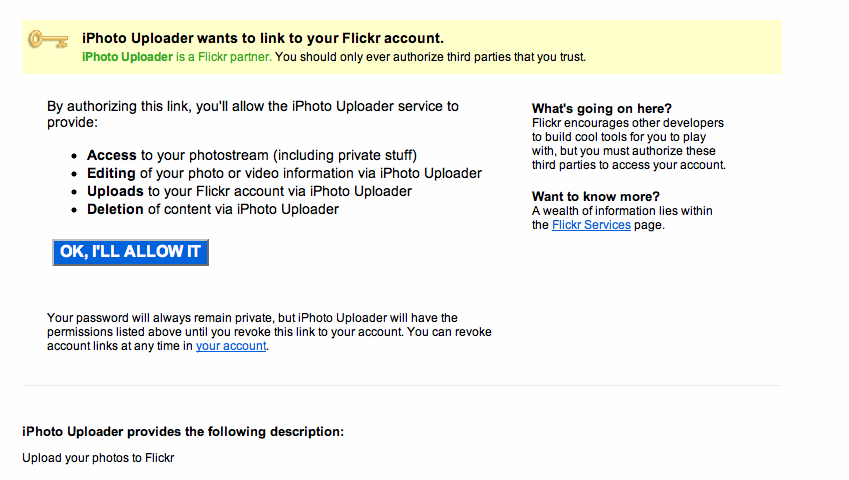
Task: Click the By authorizing this link intro text
Action: point(253,114)
